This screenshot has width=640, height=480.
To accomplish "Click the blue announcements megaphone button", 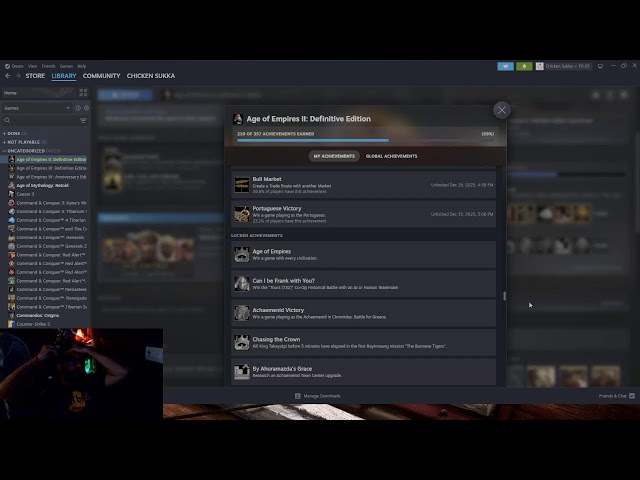I will pos(505,66).
